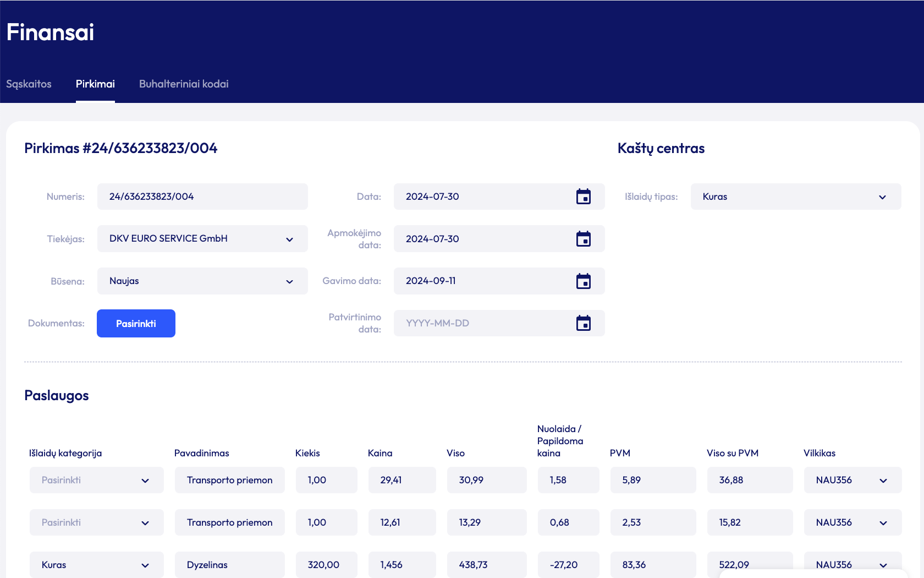Open calendar for Patvirtinimo data field
The width and height of the screenshot is (924, 578).
[583, 323]
